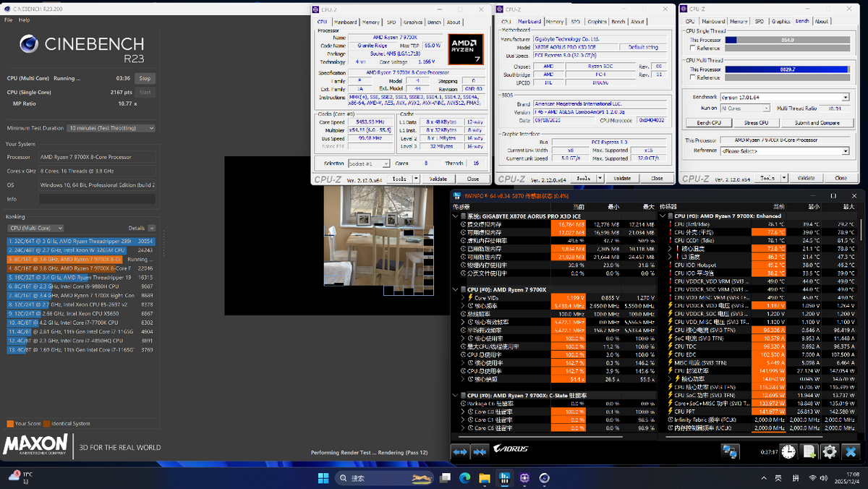Collapse CPU [#0] AMD Ryzen 7 9700X Enhanced group
The height and width of the screenshot is (489, 868).
click(664, 216)
